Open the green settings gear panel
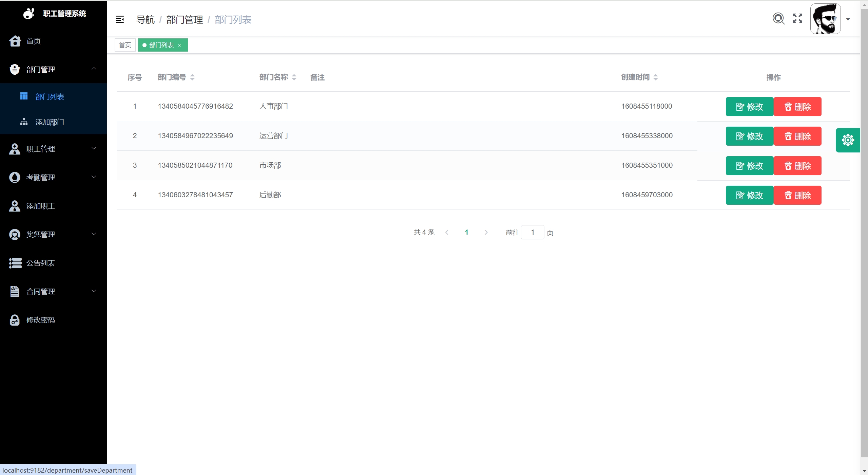Screen dimensions: 868x475 [x=848, y=140]
